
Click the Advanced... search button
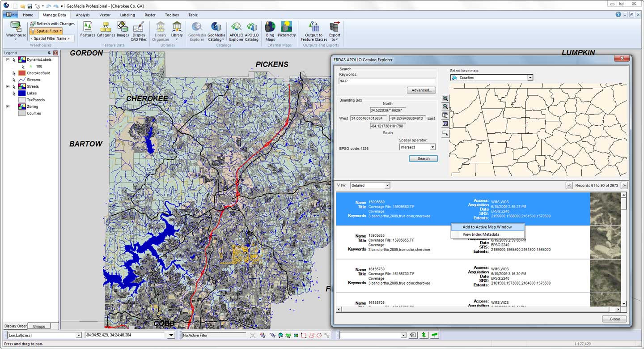tap(421, 90)
